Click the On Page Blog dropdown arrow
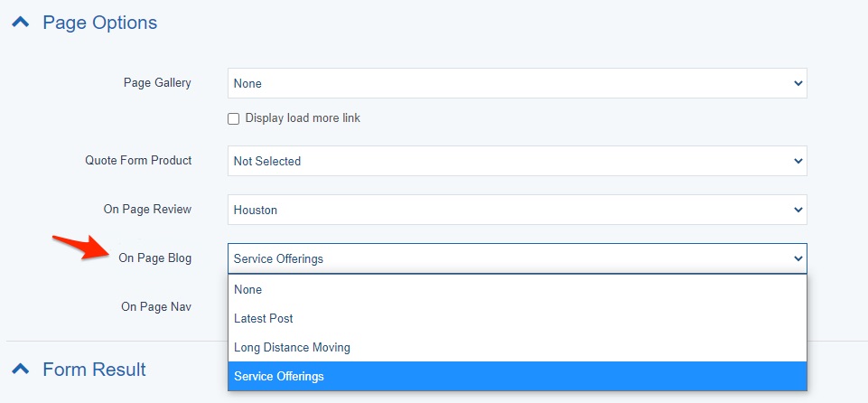868x403 pixels. [798, 258]
